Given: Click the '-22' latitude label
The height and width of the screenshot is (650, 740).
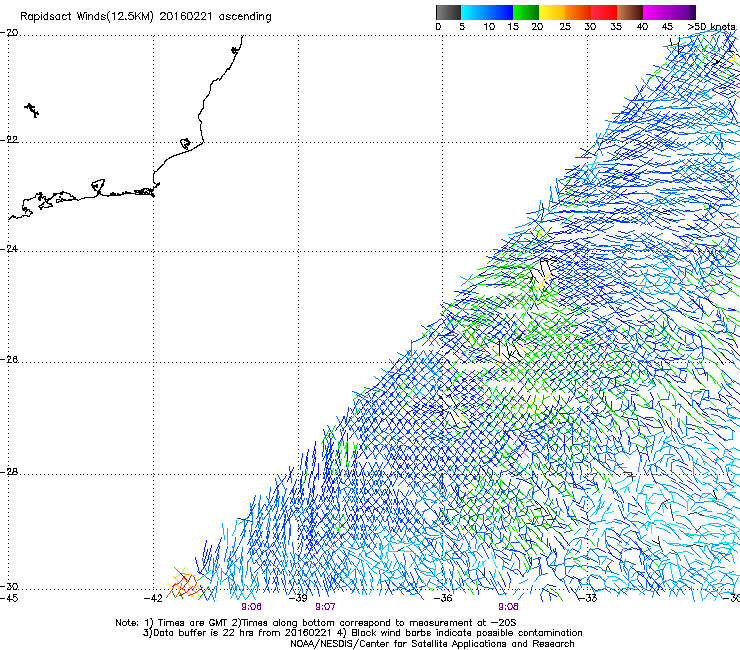Looking at the screenshot, I should (10, 140).
